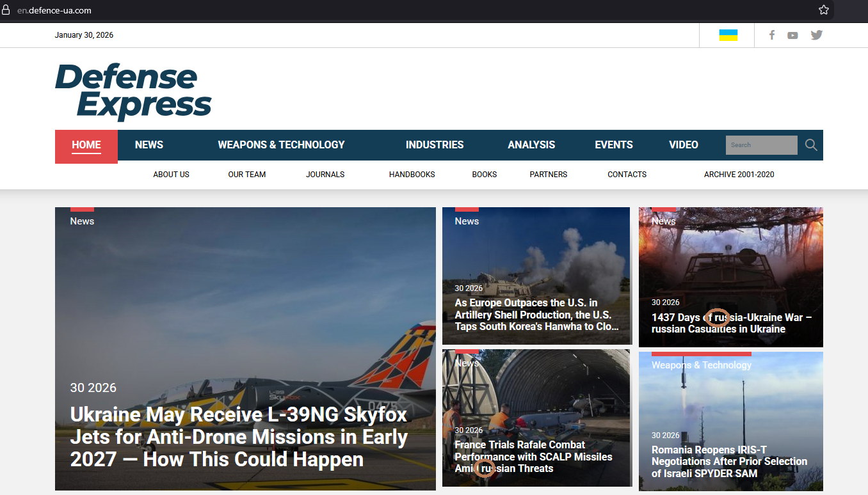Open the Facebook page icon
This screenshot has height=495, width=868.
[772, 35]
